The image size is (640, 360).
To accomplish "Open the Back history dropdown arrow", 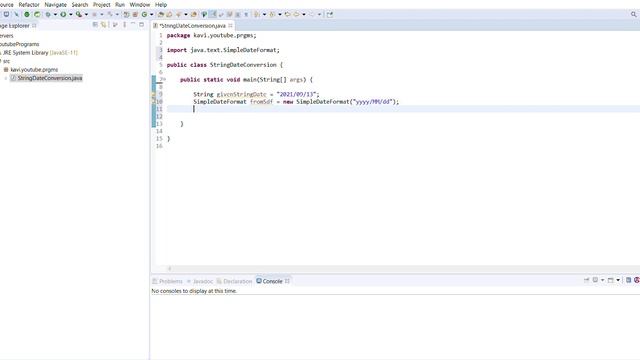I will [304, 15].
